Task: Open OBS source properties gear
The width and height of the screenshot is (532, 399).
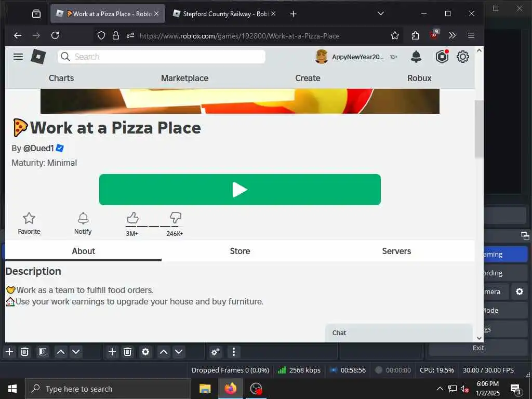Action: [x=145, y=352]
